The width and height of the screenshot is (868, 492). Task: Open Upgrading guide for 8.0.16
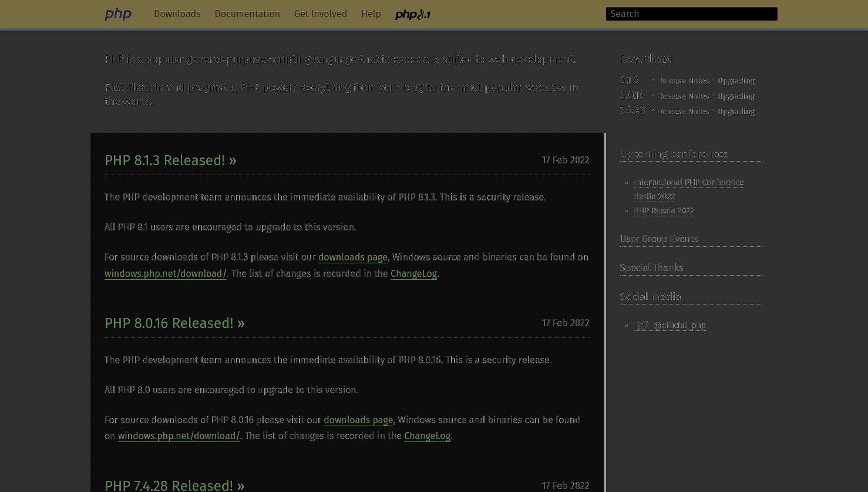tap(736, 96)
